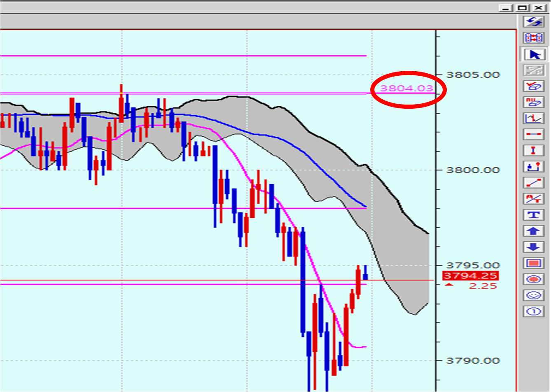The height and width of the screenshot is (392, 551).
Task: Click the erase ALL drawings tool
Action: pos(534,102)
